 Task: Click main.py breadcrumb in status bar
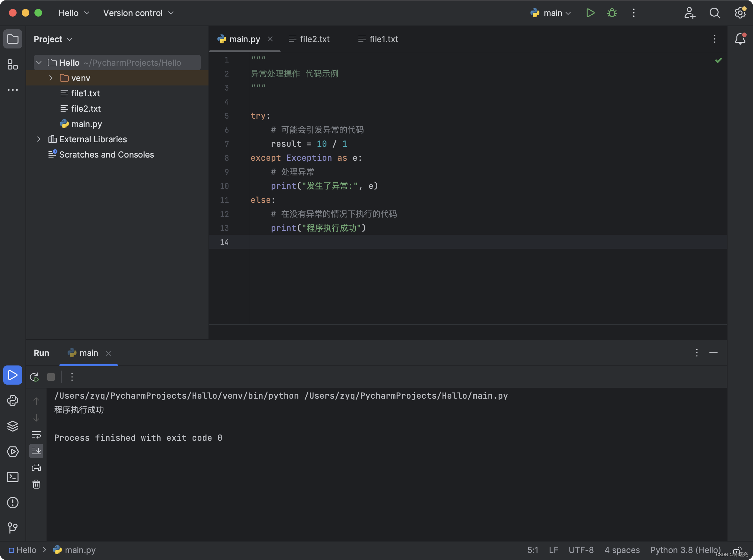(x=75, y=550)
